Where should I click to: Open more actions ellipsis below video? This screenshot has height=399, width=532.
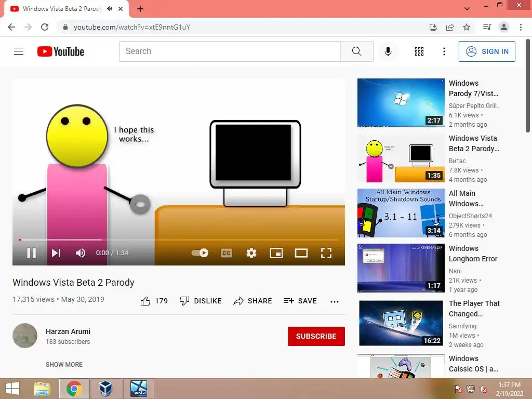click(335, 301)
